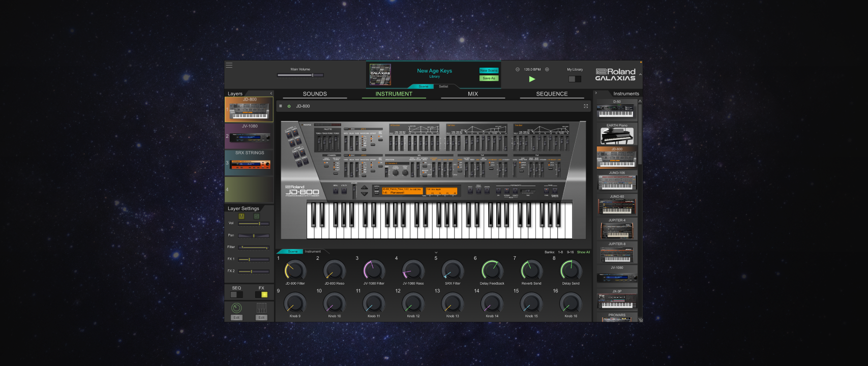Screen dimensions: 868x366
Task: Click the GALAXIAS library cover thumbnail
Action: 380,74
